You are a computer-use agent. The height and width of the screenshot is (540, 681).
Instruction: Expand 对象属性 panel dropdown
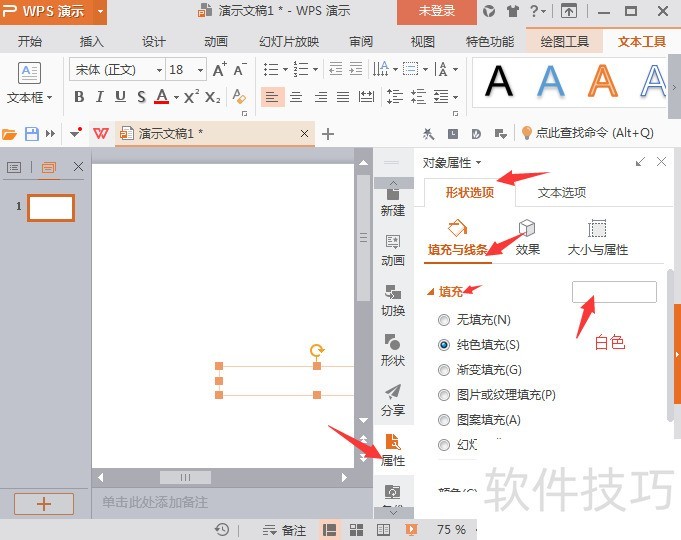click(x=479, y=162)
